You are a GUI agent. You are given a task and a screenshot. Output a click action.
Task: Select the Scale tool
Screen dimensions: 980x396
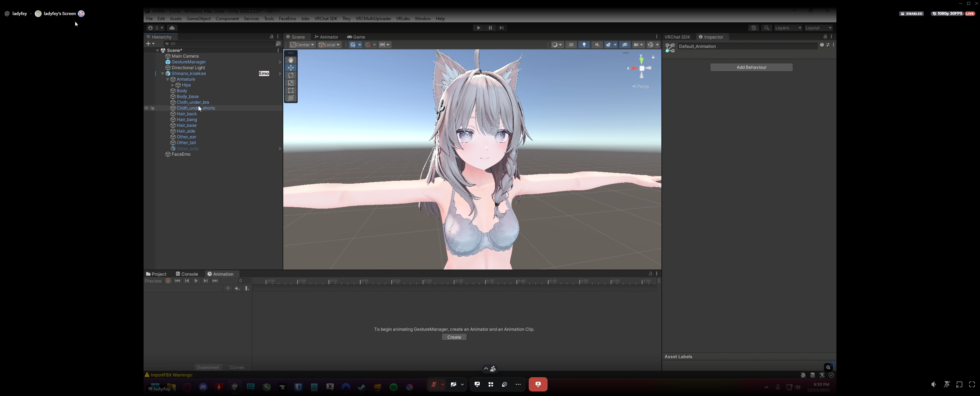(291, 83)
